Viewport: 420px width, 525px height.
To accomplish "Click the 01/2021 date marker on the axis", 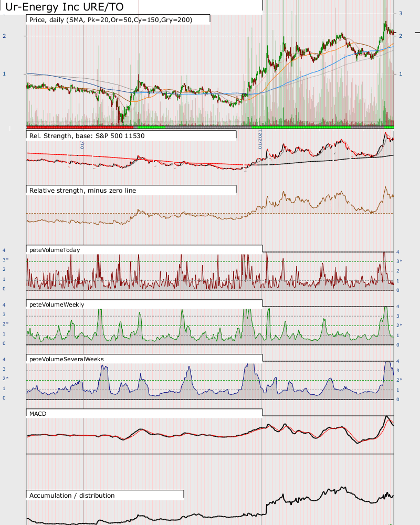I will [260, 140].
